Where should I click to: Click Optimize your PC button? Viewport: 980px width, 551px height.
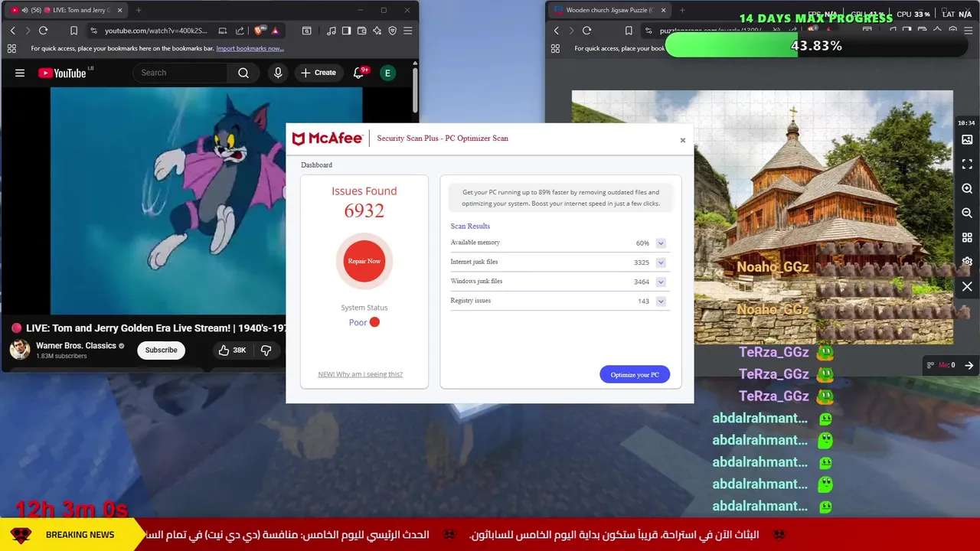coord(635,374)
